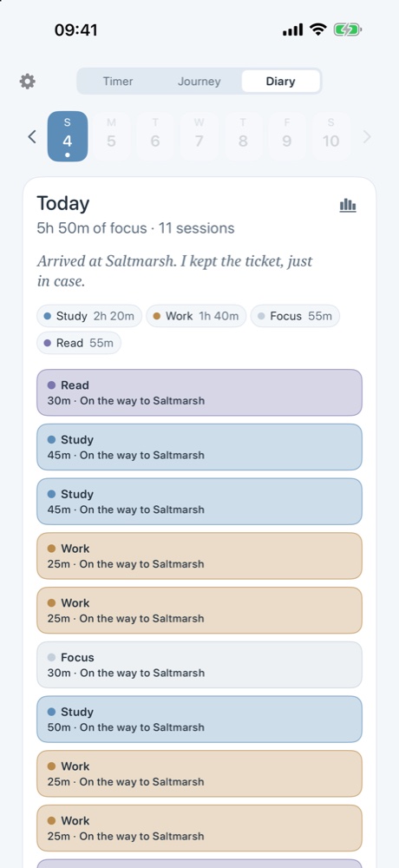Tap the cellular signal bars icon

293,30
